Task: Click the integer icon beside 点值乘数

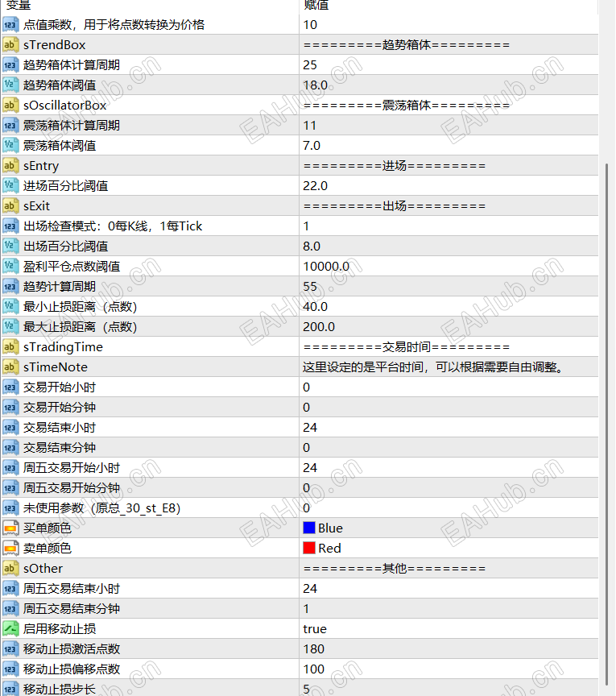Action: tap(10, 24)
